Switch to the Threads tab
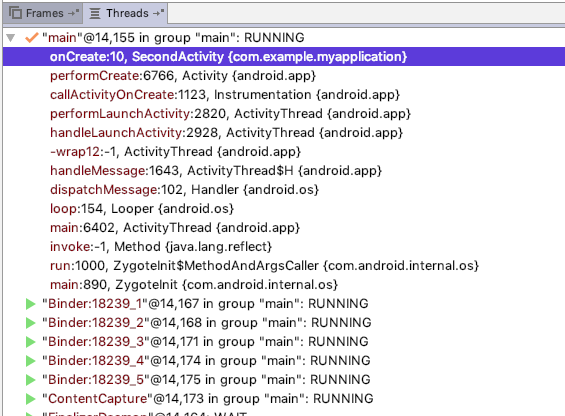Screen dimensions: 565x416 point(125,13)
